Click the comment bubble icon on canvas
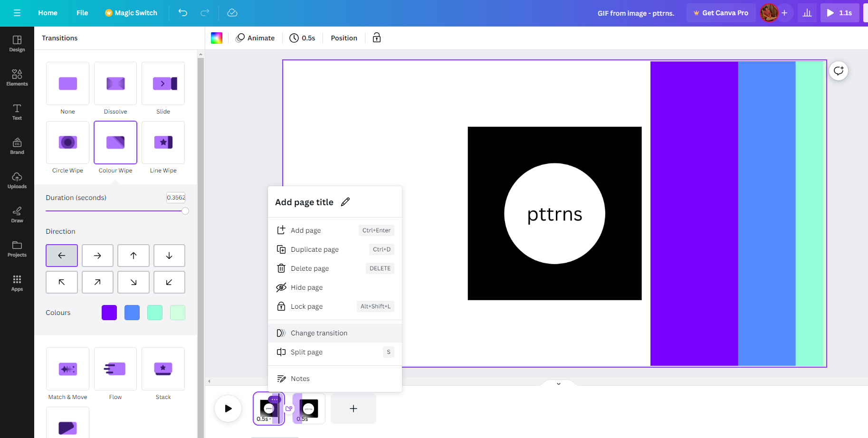 (839, 71)
